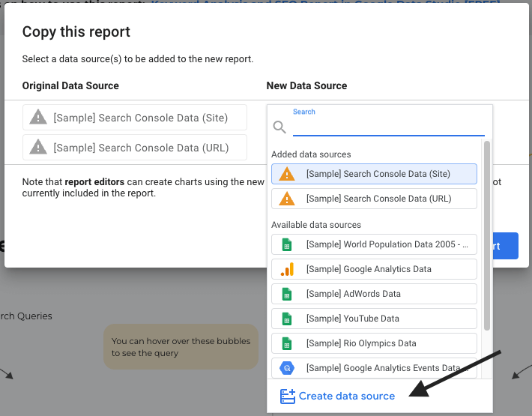
Task: Click the Search data sources input field
Action: (388, 127)
